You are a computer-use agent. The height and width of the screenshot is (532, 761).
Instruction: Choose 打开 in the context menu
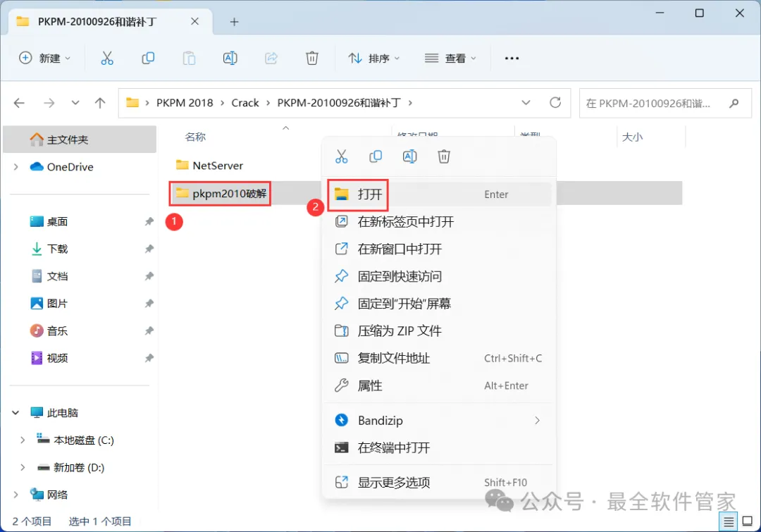point(439,194)
